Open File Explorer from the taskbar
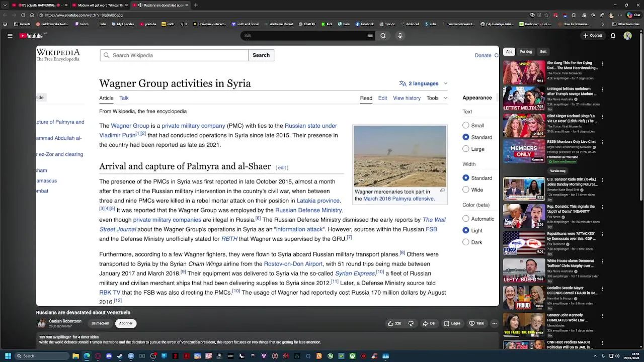The height and width of the screenshot is (362, 644). (x=75, y=356)
